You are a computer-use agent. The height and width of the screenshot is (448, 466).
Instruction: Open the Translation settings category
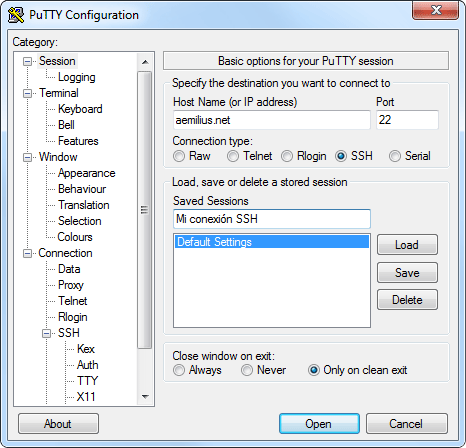coord(84,205)
